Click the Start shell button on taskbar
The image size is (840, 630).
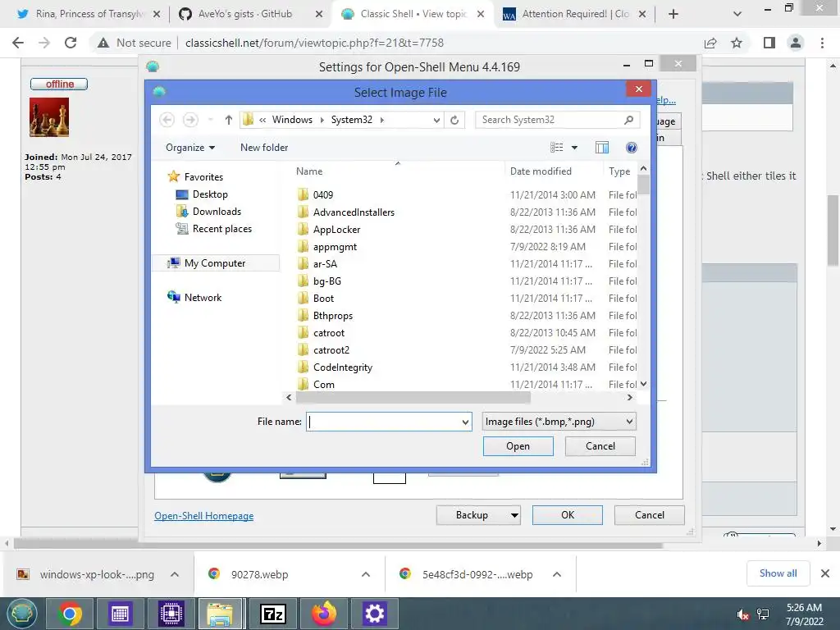point(21,614)
